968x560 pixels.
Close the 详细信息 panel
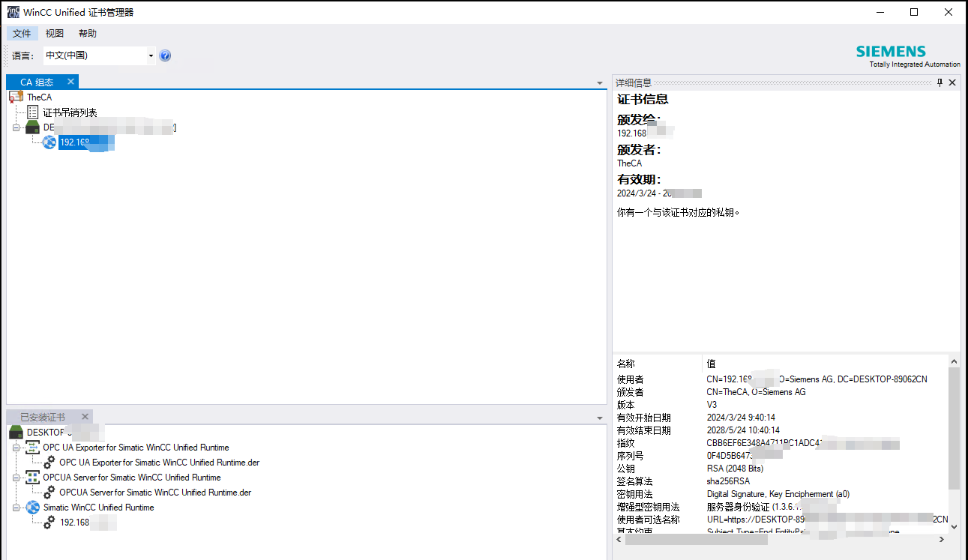(952, 82)
